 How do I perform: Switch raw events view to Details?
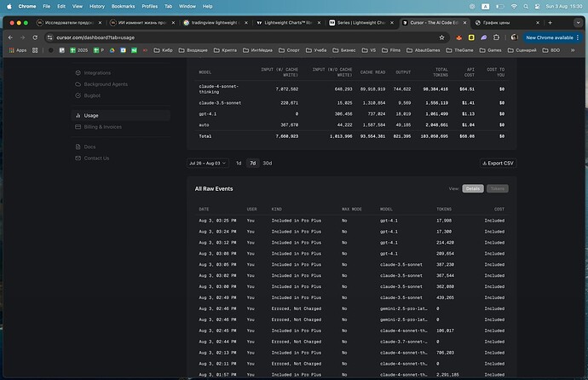point(472,188)
